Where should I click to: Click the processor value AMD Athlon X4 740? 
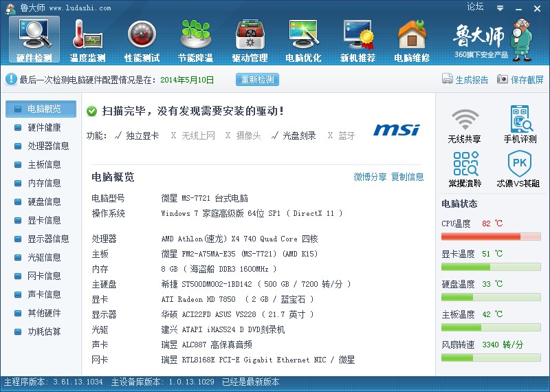[x=239, y=239]
